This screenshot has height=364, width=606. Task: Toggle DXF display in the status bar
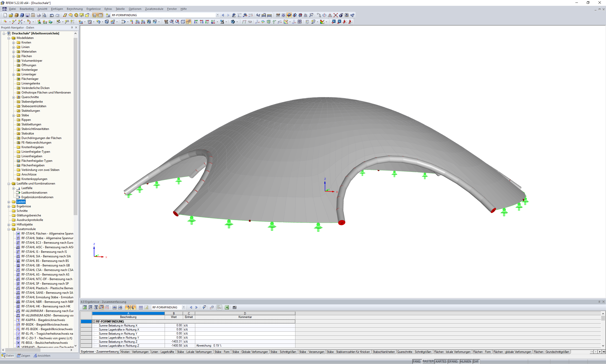(475, 361)
